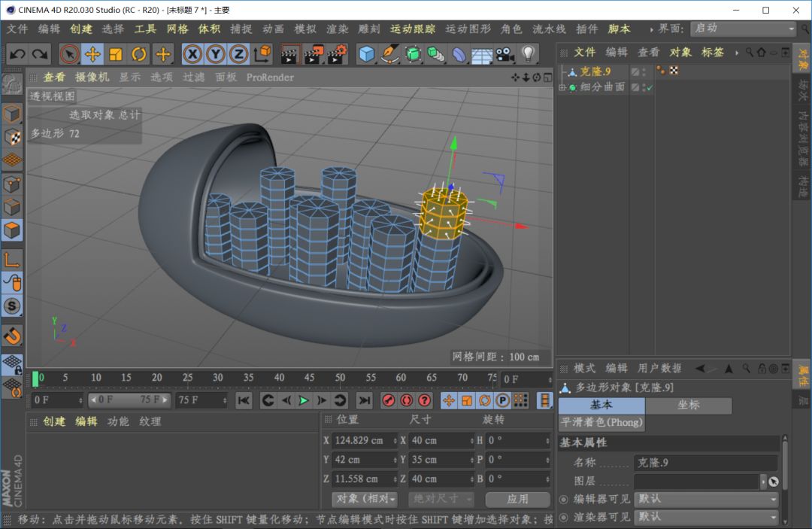Expand the 细分曲面 object tree node
The width and height of the screenshot is (812, 529).
(x=562, y=88)
